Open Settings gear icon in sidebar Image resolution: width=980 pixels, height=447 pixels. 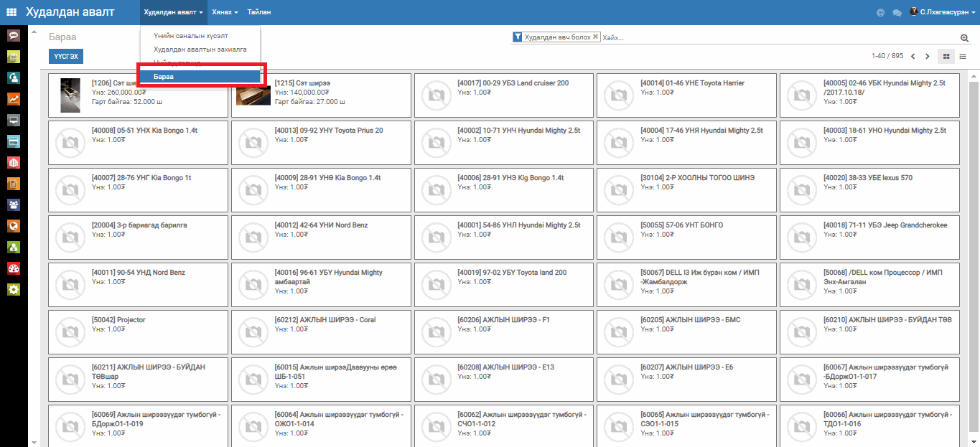[13, 290]
